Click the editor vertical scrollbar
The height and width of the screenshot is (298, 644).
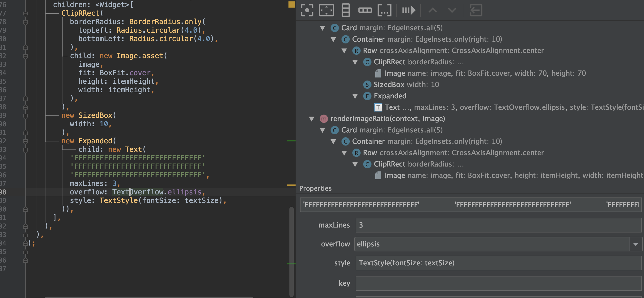coord(291,250)
